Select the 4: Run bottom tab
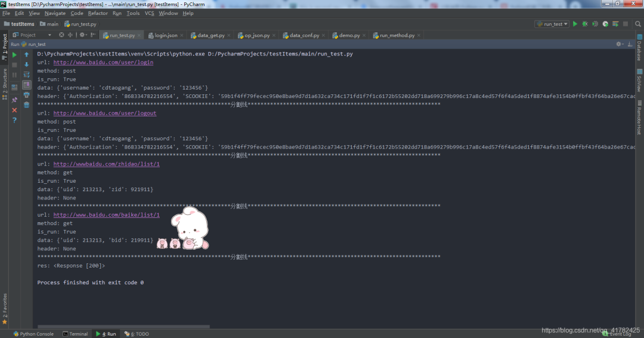 [x=106, y=334]
